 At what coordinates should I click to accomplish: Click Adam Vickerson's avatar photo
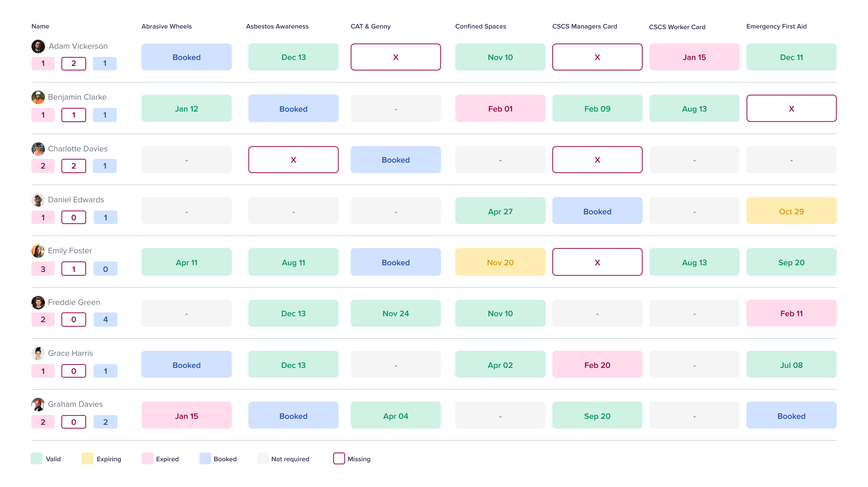pos(38,46)
